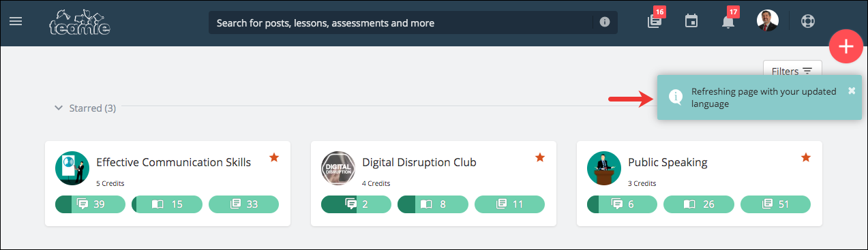Open Effective Communication Skills classroom title
Screen dimensions: 868x250
[173, 162]
